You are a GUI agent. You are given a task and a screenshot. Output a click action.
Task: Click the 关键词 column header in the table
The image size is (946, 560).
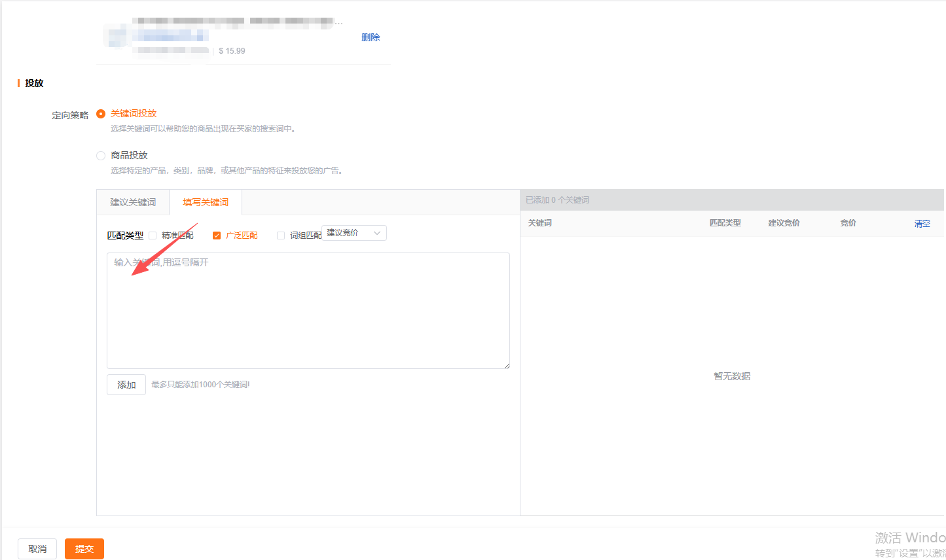click(540, 223)
